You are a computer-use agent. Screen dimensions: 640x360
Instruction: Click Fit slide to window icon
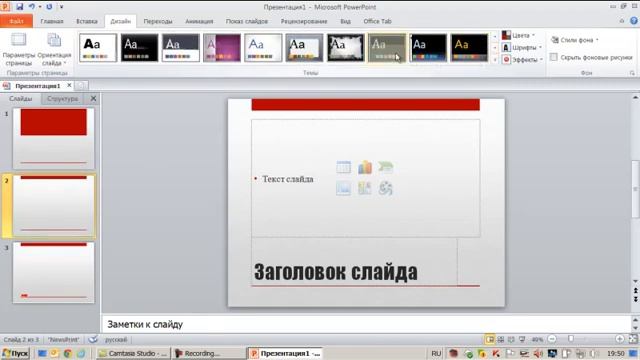click(x=633, y=339)
